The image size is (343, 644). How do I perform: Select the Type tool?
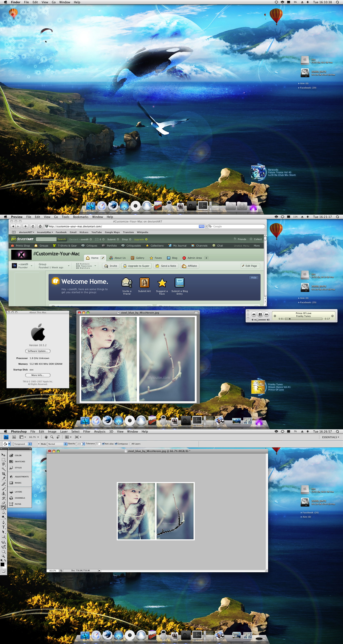click(x=3, y=527)
